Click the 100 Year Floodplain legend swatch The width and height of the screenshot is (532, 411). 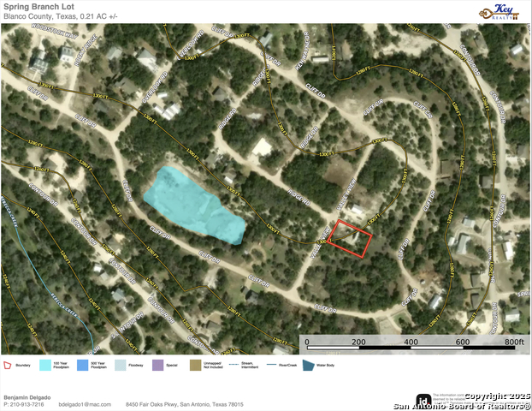[44, 365]
